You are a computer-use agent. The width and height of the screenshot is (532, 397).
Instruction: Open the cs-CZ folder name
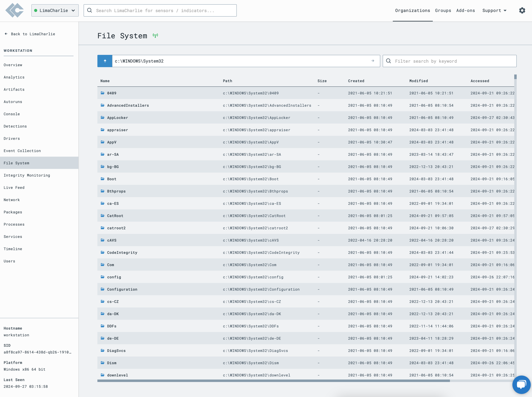113,302
